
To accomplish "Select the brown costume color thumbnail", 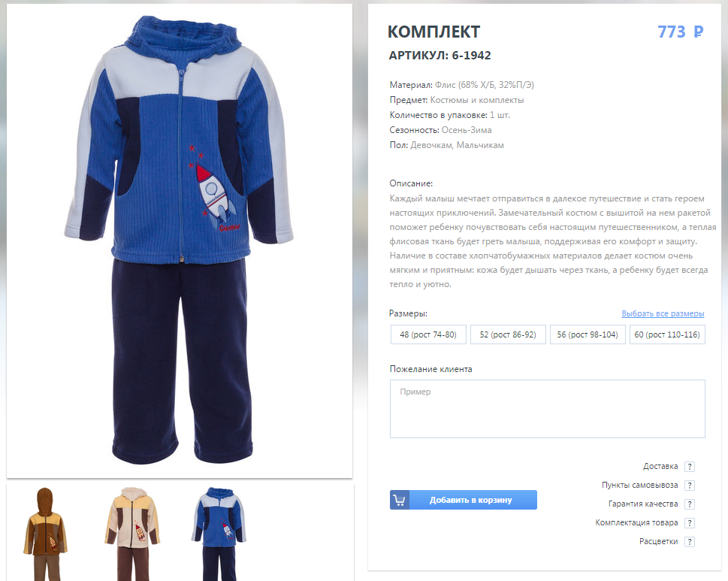I will coord(46,534).
